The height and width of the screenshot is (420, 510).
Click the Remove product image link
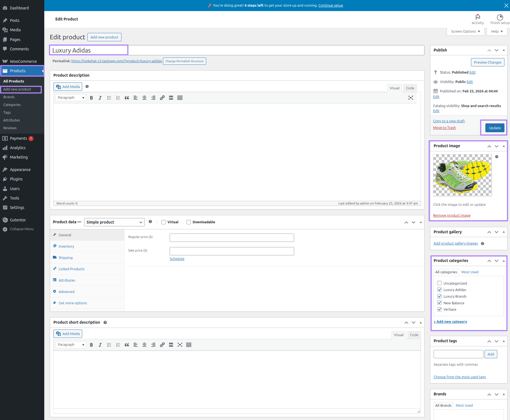coord(452,216)
